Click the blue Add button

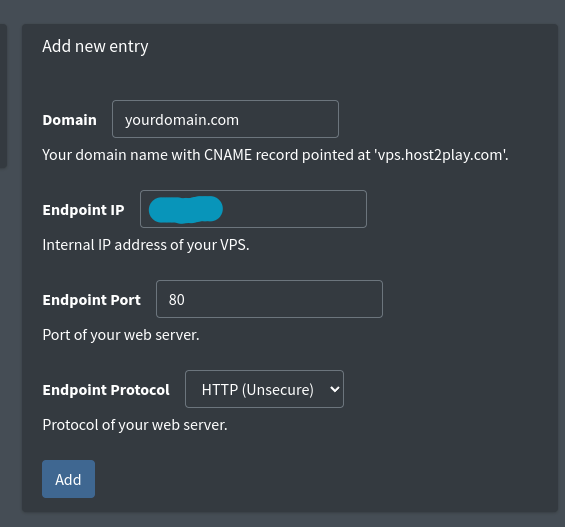68,479
